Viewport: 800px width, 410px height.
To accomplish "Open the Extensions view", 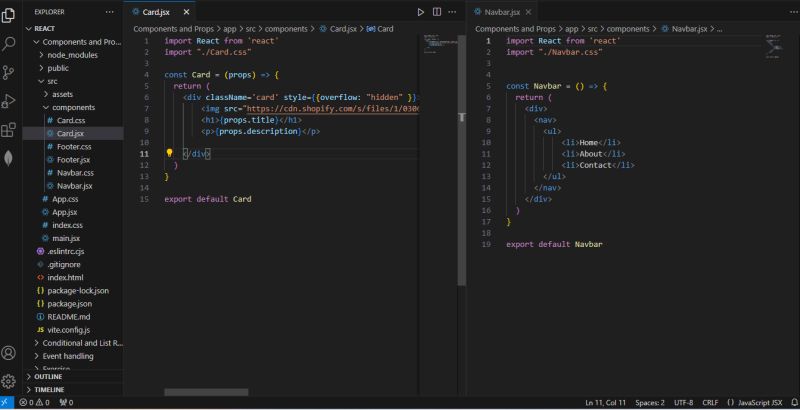I will coord(9,130).
